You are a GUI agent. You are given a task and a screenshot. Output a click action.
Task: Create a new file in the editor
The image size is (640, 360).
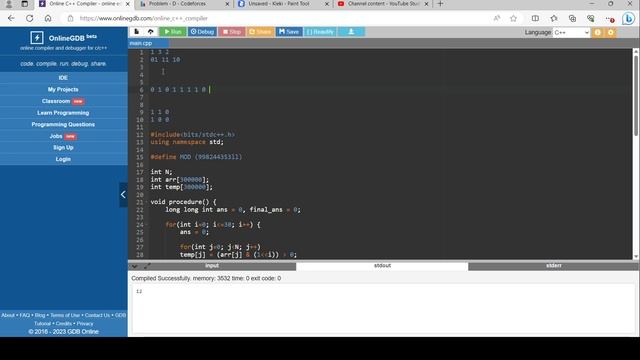[136, 32]
